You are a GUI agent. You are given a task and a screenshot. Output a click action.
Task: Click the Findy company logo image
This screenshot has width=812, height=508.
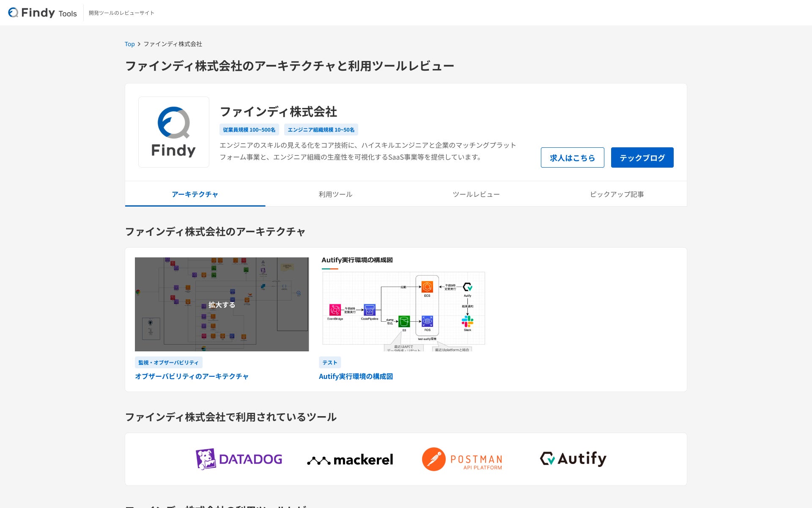(173, 132)
